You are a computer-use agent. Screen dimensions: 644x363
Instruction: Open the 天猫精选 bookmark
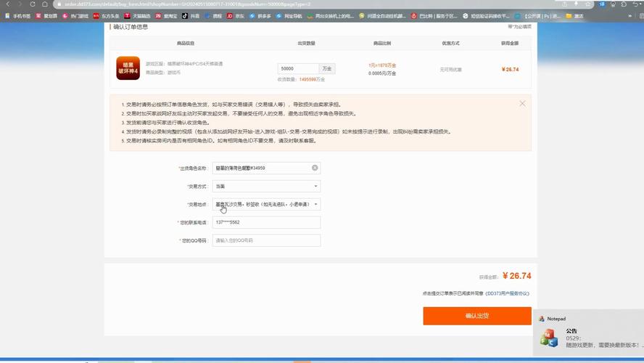point(137,16)
